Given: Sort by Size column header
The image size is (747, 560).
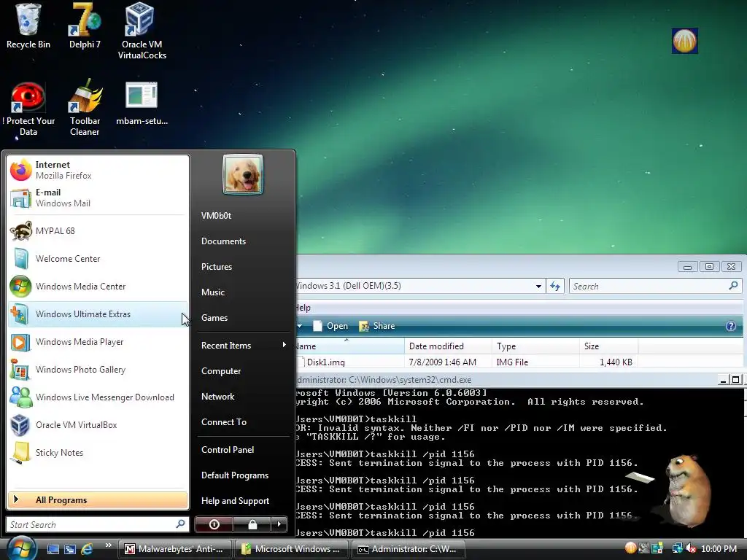Looking at the screenshot, I should (x=609, y=346).
